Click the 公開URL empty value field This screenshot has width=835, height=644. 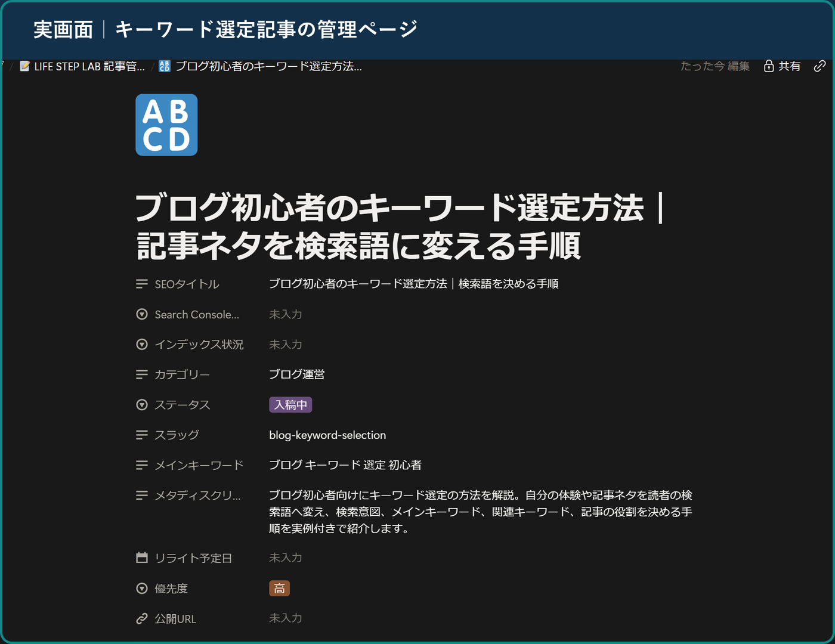286,618
